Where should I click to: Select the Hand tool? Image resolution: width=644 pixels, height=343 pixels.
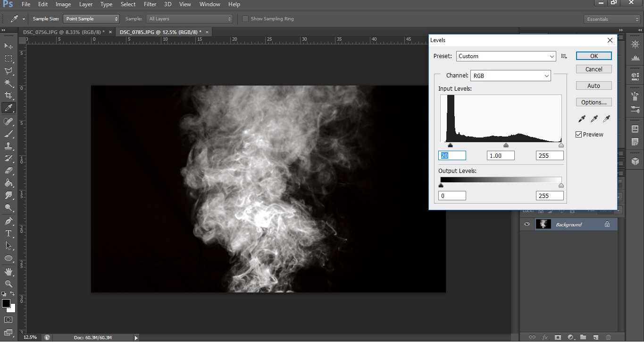pyautogui.click(x=8, y=272)
